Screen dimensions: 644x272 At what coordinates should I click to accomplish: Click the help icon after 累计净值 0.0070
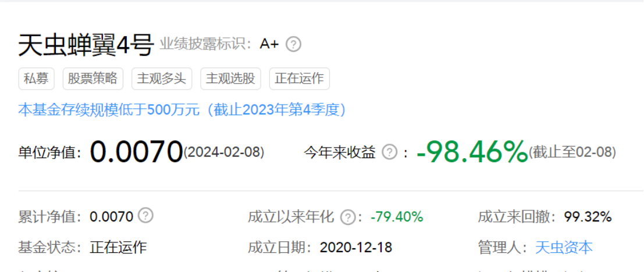click(x=145, y=215)
